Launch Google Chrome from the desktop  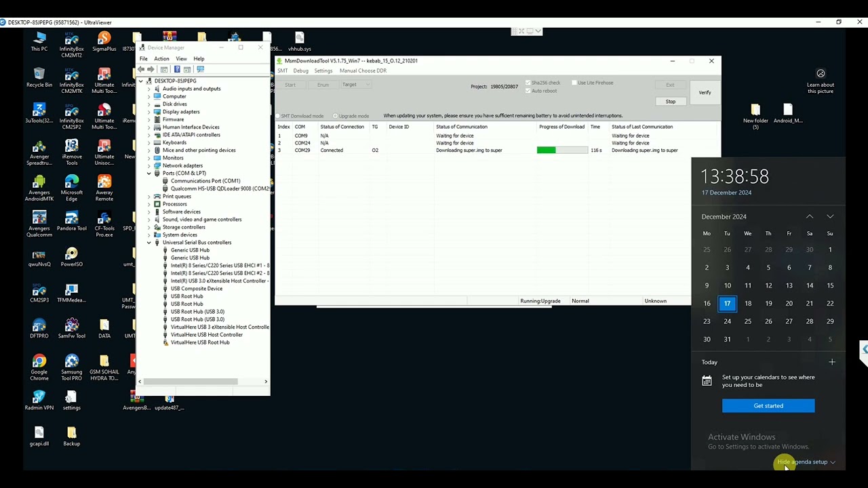point(39,368)
